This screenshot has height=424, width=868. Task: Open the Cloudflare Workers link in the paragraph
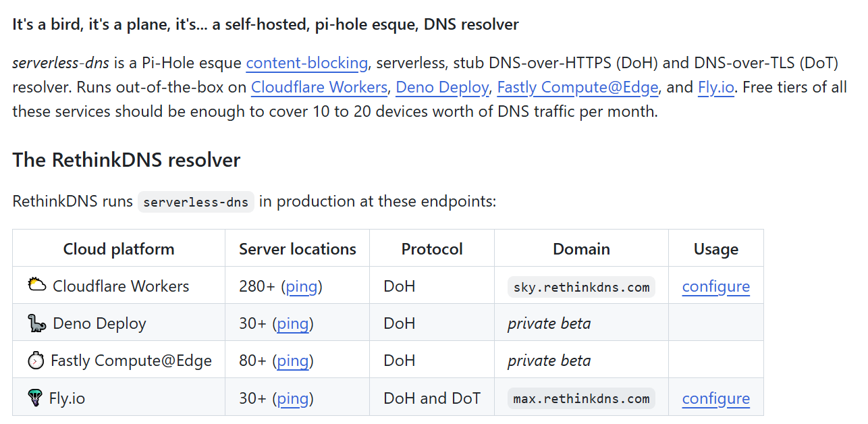click(319, 87)
